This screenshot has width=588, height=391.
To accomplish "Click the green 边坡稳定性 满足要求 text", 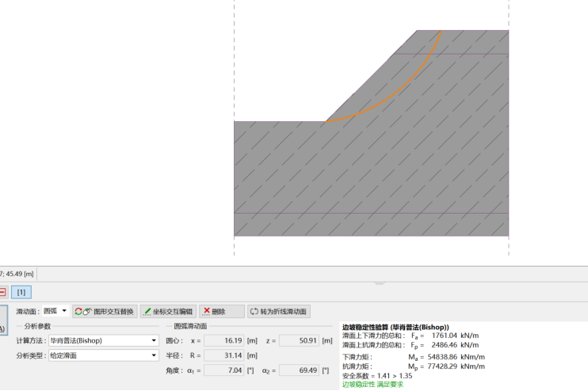I will [372, 384].
